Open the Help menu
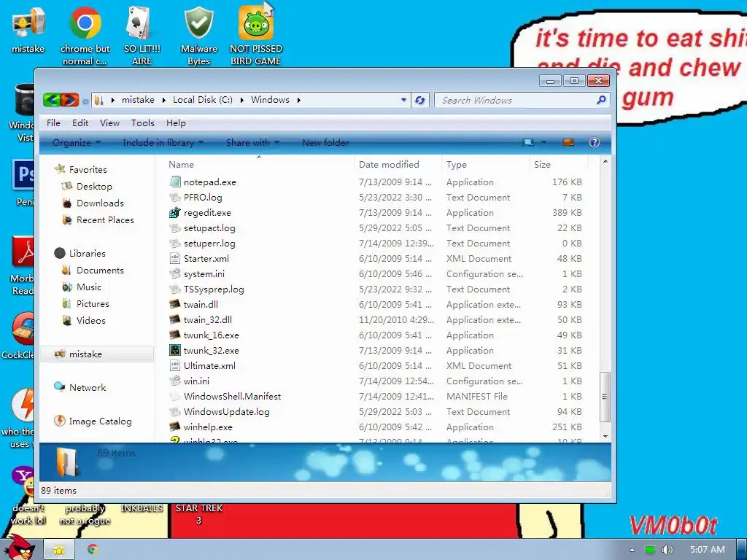The height and width of the screenshot is (560, 747). coord(176,122)
